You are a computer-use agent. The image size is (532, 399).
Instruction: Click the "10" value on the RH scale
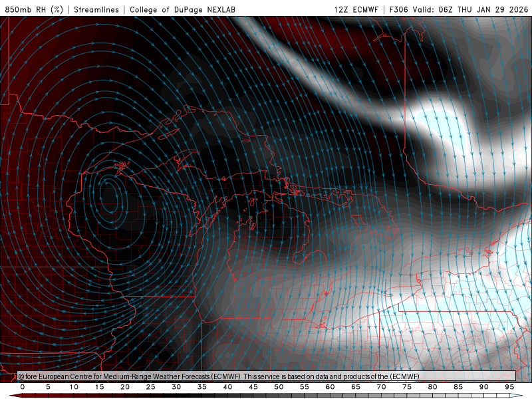74,387
